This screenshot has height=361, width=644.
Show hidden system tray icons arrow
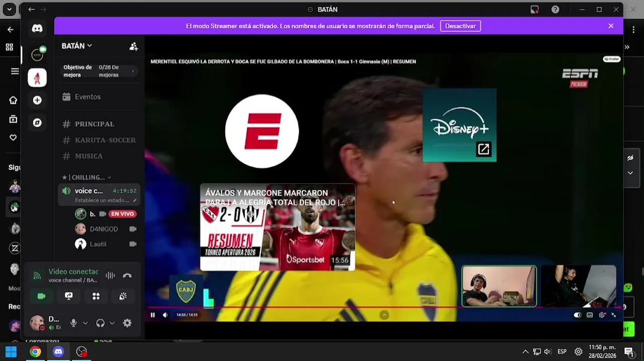tap(525, 351)
